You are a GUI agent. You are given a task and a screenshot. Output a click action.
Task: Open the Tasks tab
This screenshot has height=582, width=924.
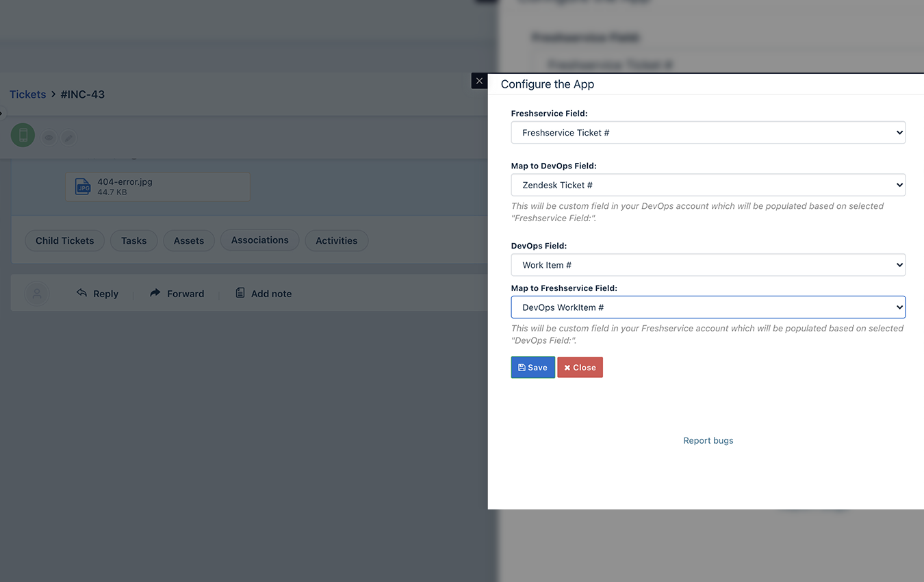point(133,240)
